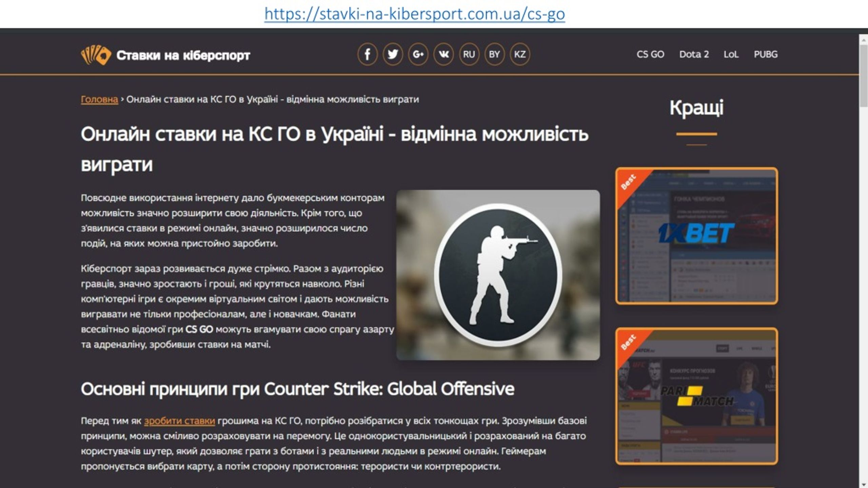868x488 pixels.
Task: Open the Parimatch bookmaker card
Action: tap(697, 396)
